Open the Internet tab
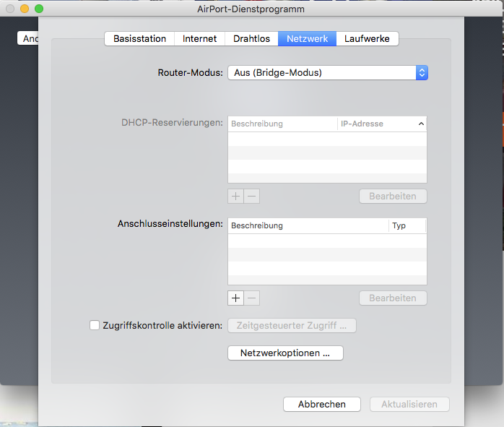Viewport: 504px width, 427px height. tap(199, 38)
